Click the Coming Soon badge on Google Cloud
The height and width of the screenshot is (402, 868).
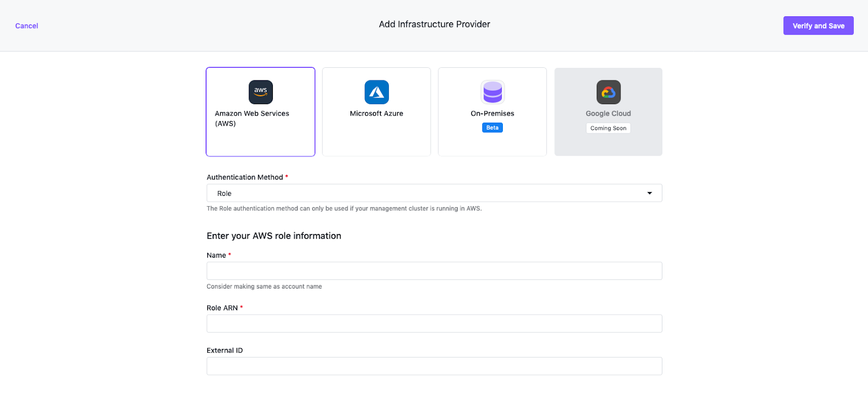click(x=608, y=128)
